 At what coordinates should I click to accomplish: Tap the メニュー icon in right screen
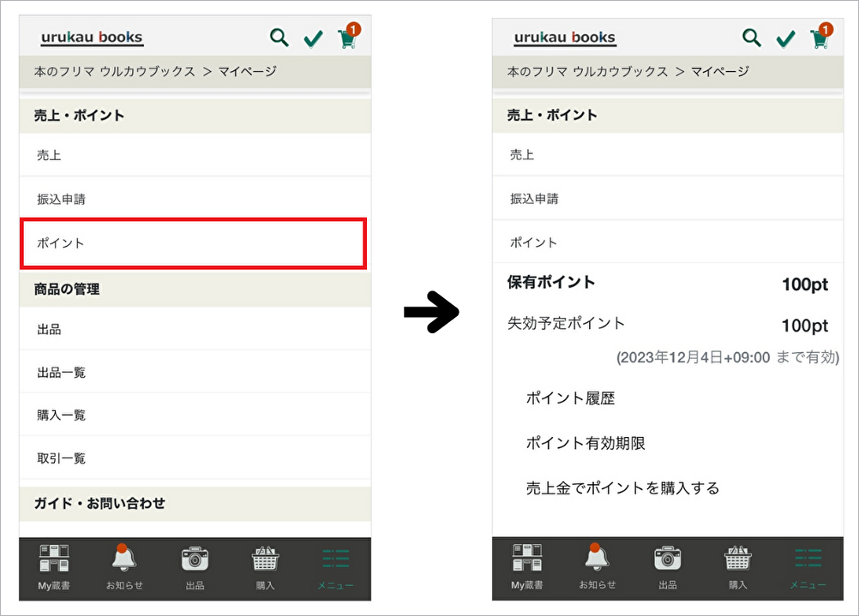coord(808,565)
